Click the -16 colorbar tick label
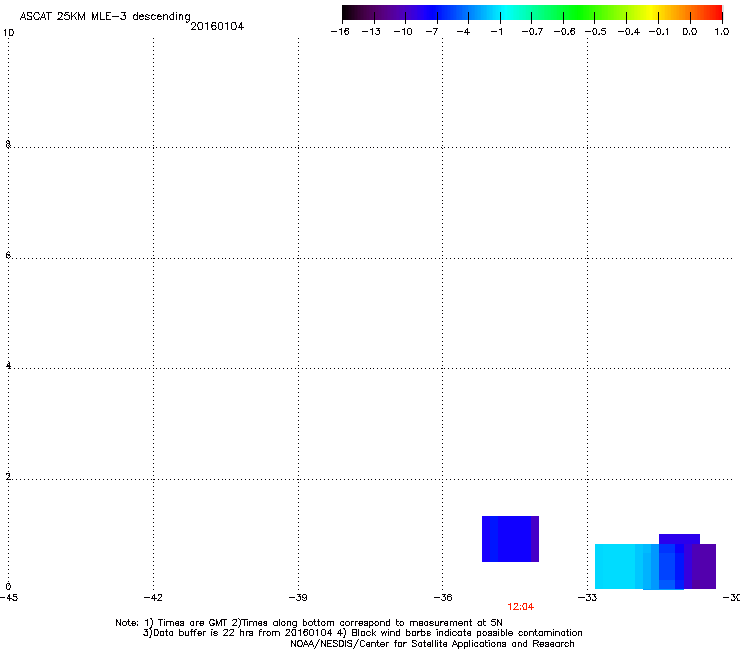Viewport: 740px width, 650px height. (x=340, y=32)
